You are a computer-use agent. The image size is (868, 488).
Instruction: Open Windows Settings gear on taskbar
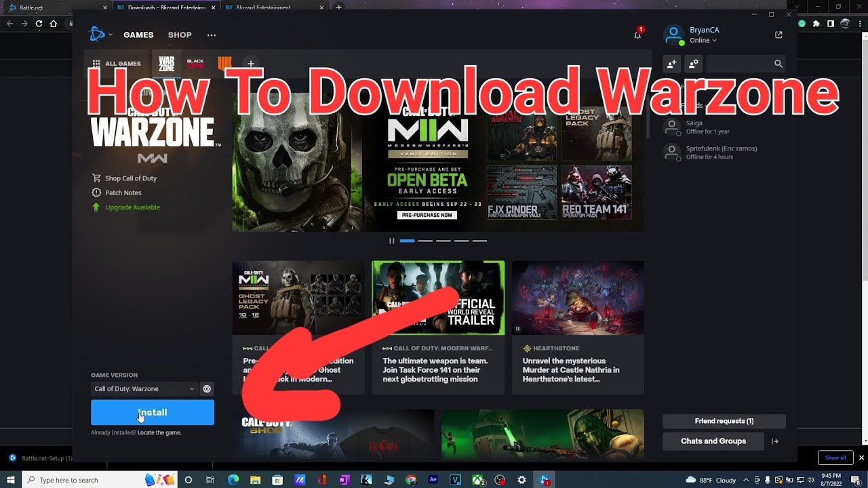(523, 480)
